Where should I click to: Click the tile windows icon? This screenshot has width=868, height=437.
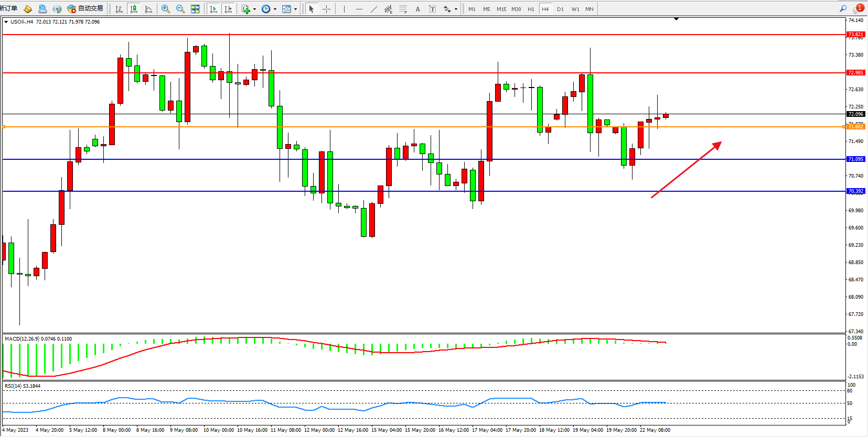tap(195, 9)
